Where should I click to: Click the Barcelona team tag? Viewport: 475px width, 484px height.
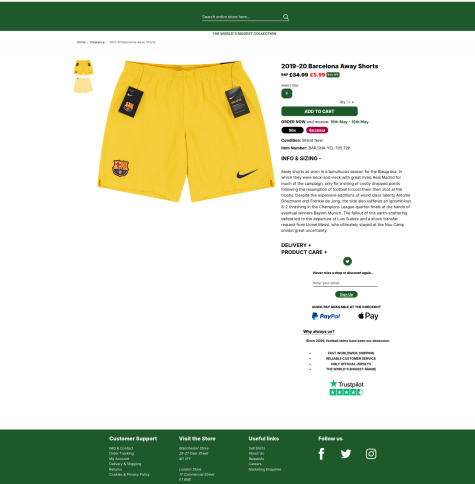pyautogui.click(x=317, y=130)
